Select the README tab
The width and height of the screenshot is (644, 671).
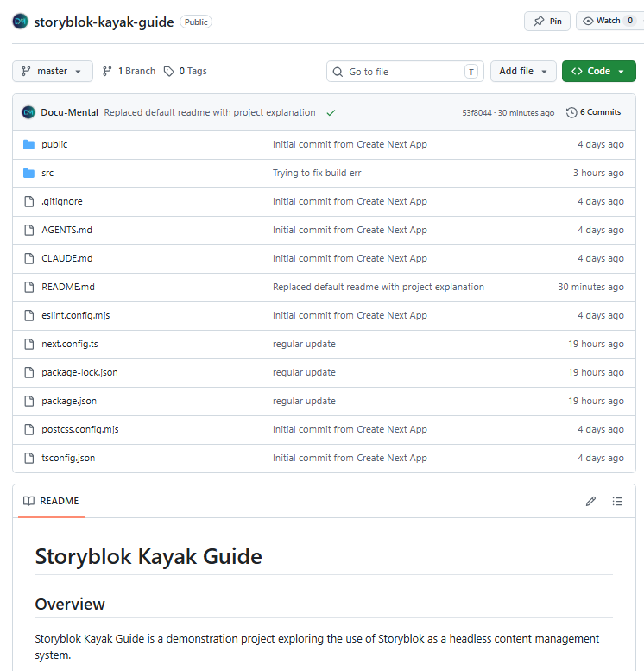point(51,501)
